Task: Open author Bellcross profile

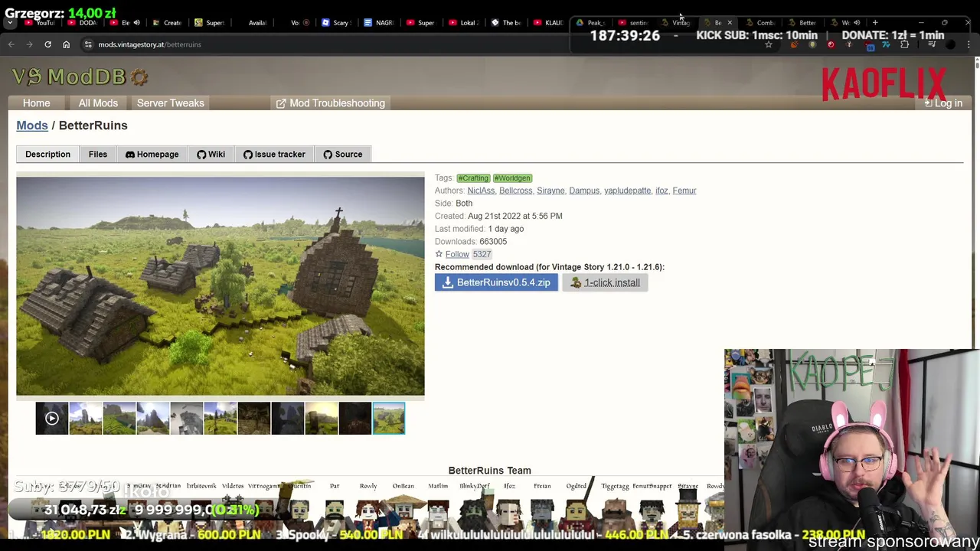Action: tap(515, 191)
